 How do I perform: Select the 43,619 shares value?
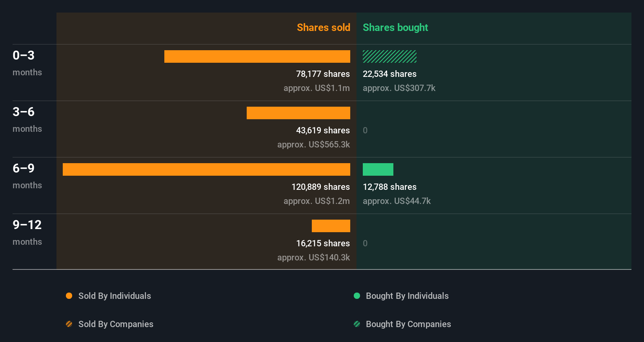click(323, 130)
